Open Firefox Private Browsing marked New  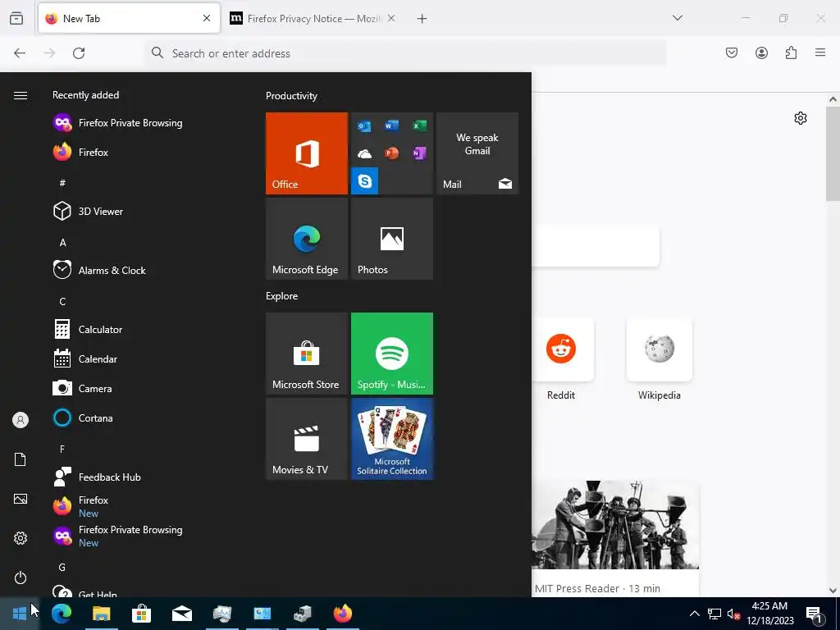[118, 536]
